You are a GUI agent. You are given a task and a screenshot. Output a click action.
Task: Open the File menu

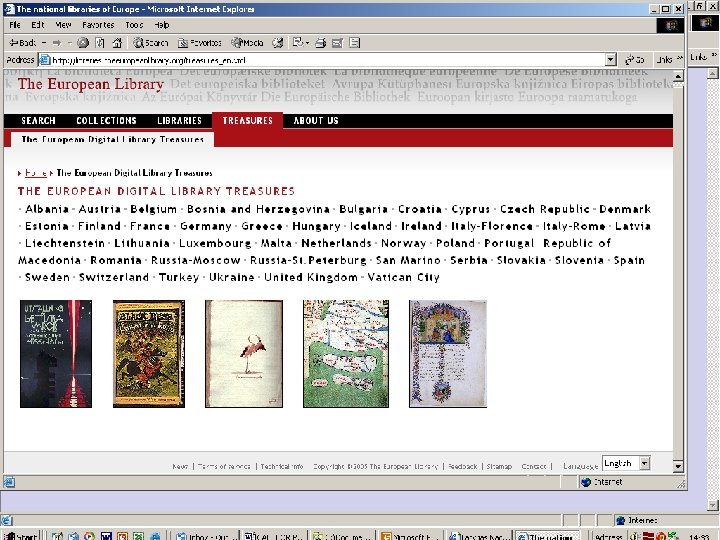tap(15, 25)
